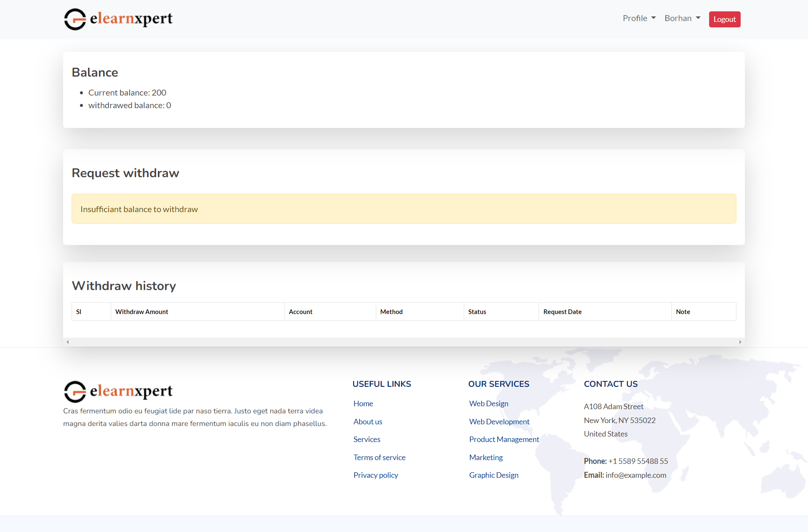This screenshot has height=532, width=808.
Task: Go to About us link
Action: pyautogui.click(x=368, y=422)
